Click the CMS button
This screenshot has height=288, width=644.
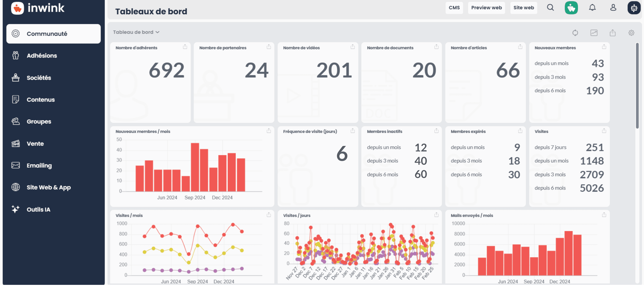[454, 8]
